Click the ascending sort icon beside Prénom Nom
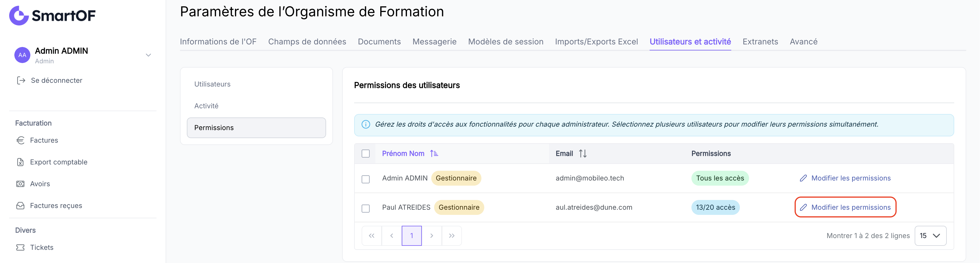 434,153
